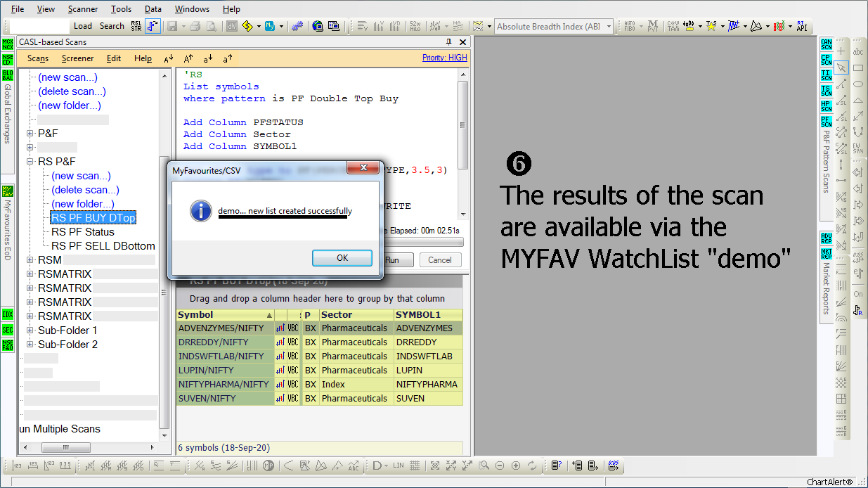
Task: Open the dropdown arrow beside the yellow diamond icon
Action: tap(258, 26)
